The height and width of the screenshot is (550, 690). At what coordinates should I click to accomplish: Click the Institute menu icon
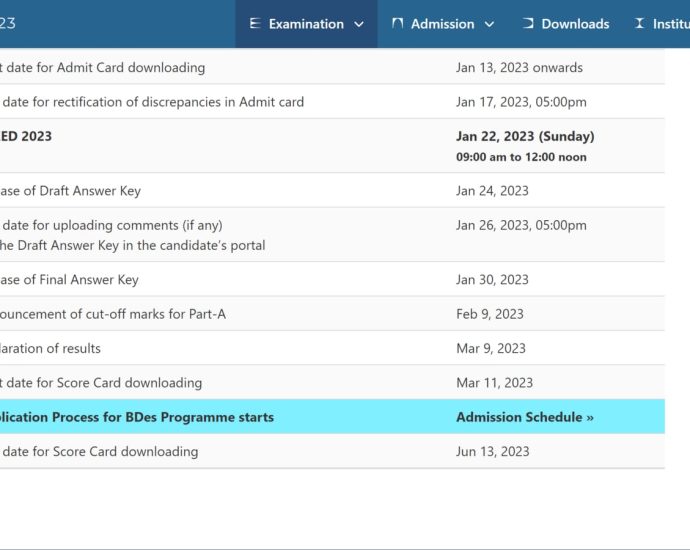point(639,24)
